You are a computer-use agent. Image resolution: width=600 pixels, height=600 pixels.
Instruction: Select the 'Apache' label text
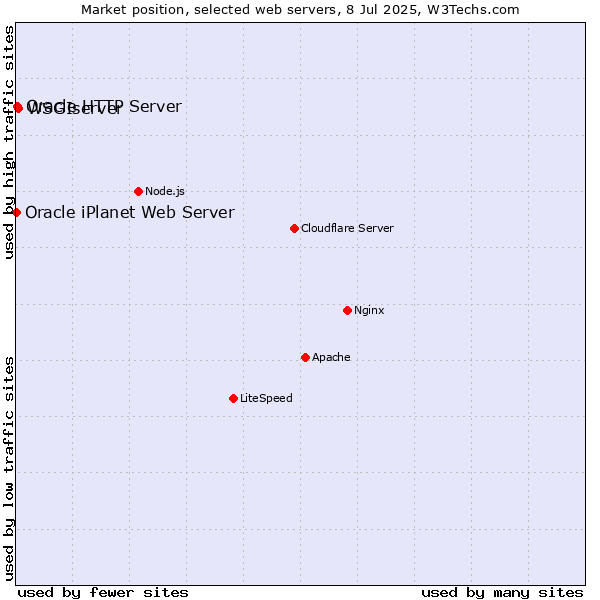[331, 357]
